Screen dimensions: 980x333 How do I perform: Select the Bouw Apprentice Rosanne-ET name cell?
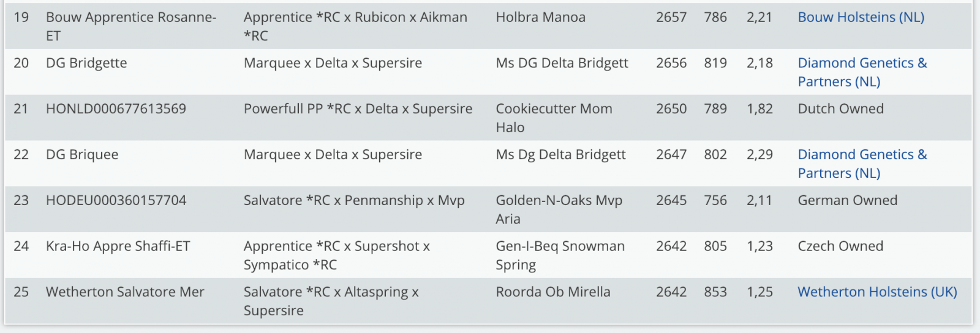(x=130, y=26)
